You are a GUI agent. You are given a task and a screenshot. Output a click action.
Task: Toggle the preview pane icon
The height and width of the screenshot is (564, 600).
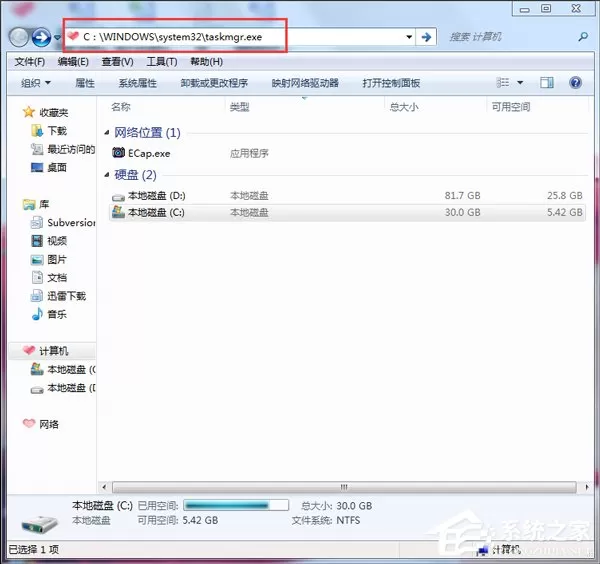pyautogui.click(x=546, y=83)
